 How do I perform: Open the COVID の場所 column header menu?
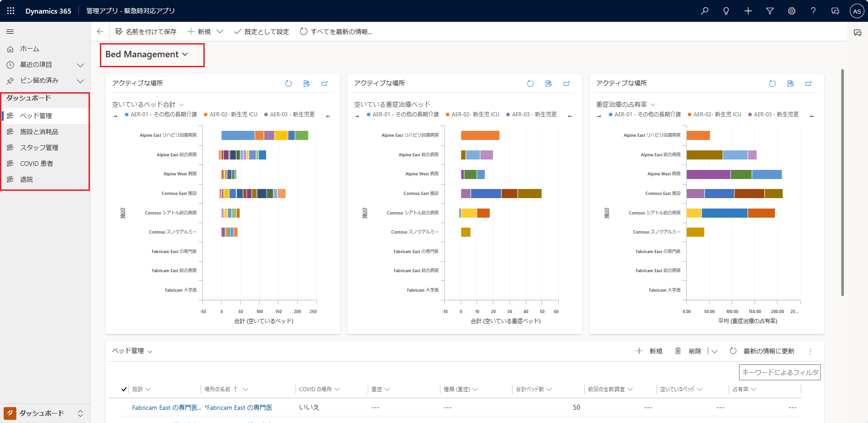319,389
